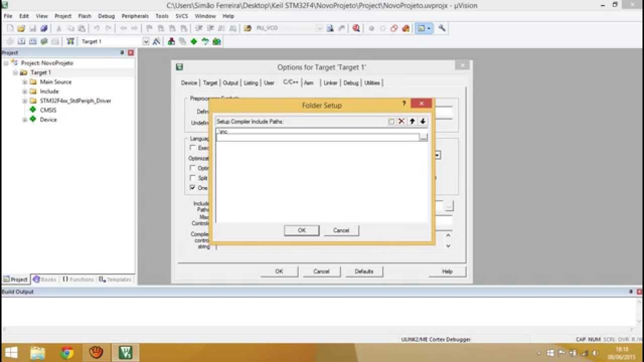
Task: Toggle the 'Exec' checkbox under Language
Action: tap(192, 148)
